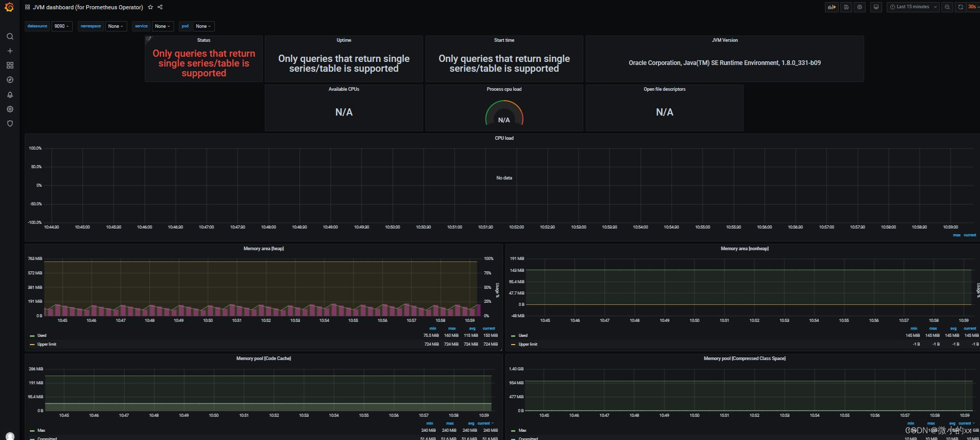
Task: Open the Memory area [nonheap] panel title menu
Action: tap(745, 249)
